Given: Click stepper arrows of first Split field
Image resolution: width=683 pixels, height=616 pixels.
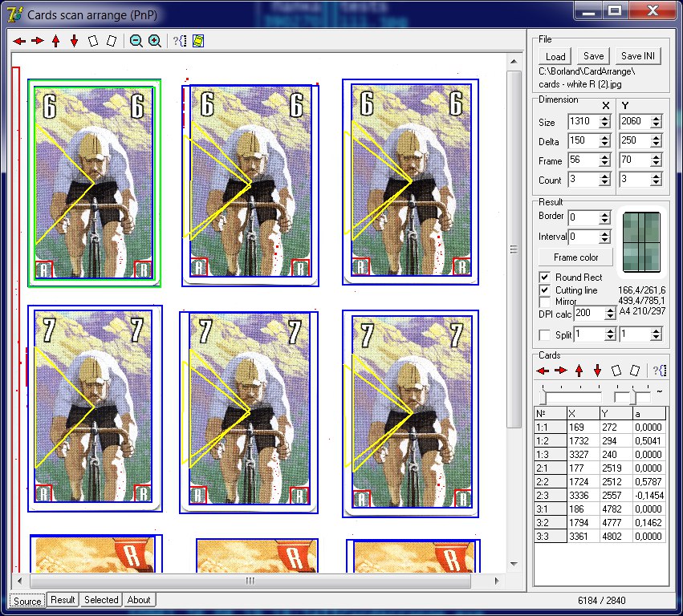Looking at the screenshot, I should point(611,334).
